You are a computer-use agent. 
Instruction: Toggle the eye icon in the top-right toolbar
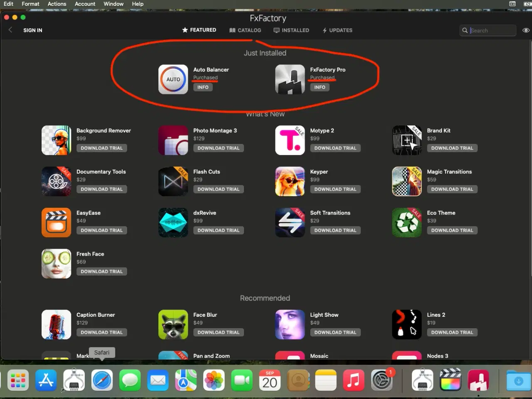coord(525,30)
